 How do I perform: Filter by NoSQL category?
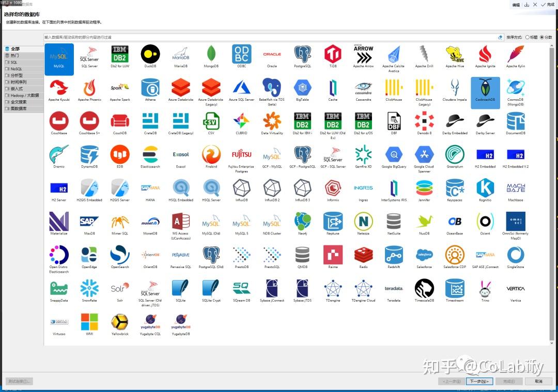[23, 69]
